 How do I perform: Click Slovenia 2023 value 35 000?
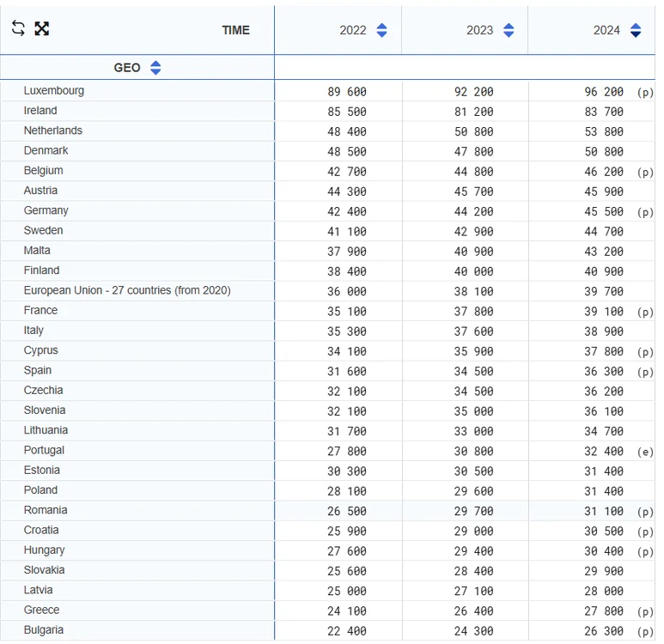click(474, 411)
